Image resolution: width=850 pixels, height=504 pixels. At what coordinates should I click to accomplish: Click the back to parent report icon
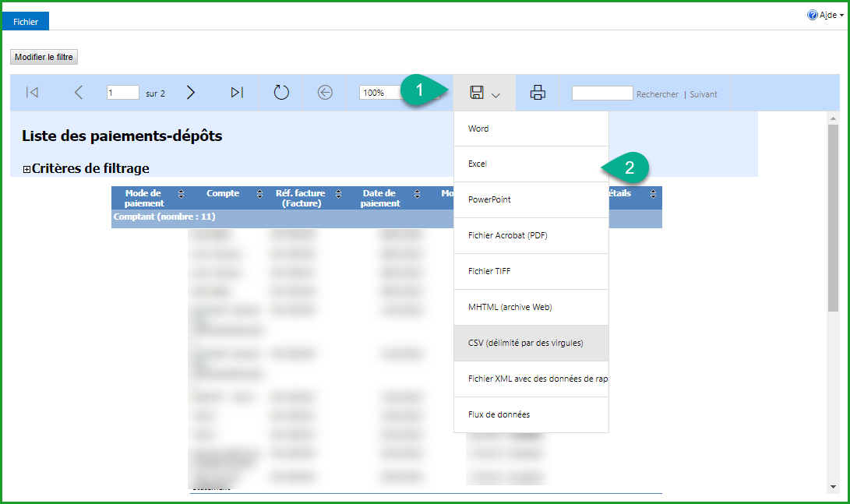click(x=325, y=93)
